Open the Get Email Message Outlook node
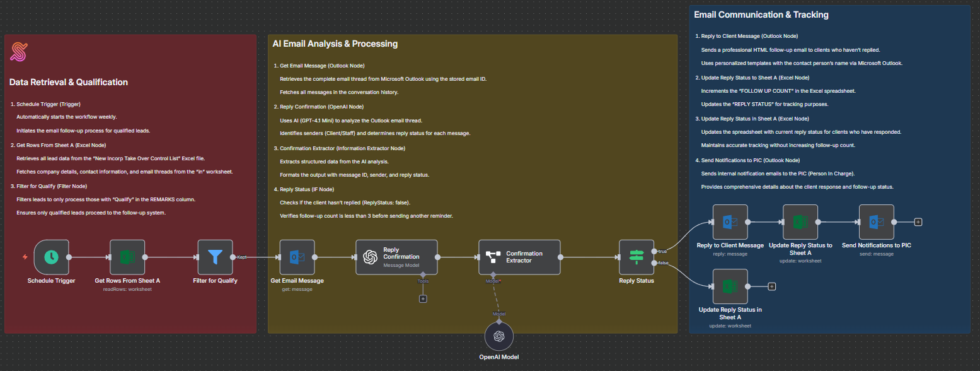980x371 pixels. (297, 257)
